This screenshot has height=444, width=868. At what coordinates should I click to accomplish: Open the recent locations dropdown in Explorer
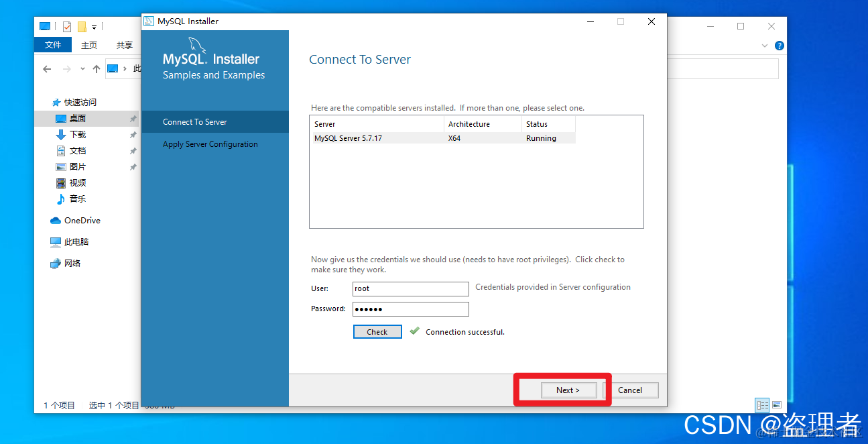82,69
